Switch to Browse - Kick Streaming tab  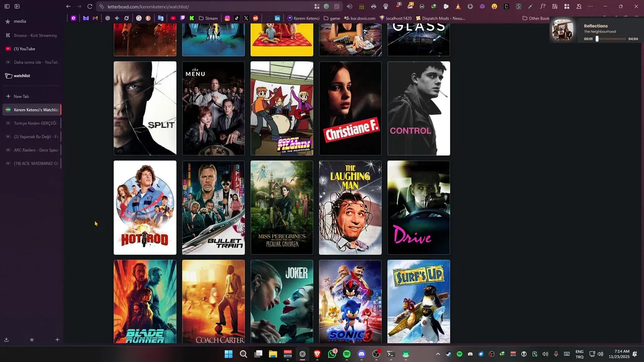point(32,35)
